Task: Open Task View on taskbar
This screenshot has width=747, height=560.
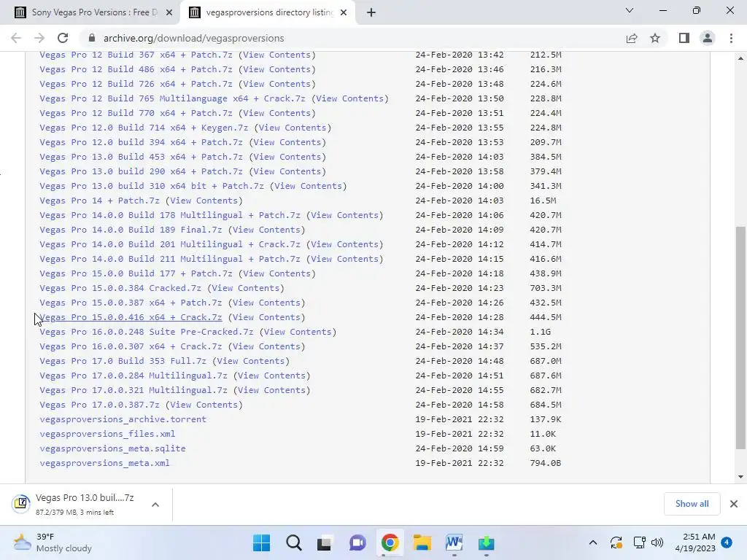Action: tap(325, 542)
